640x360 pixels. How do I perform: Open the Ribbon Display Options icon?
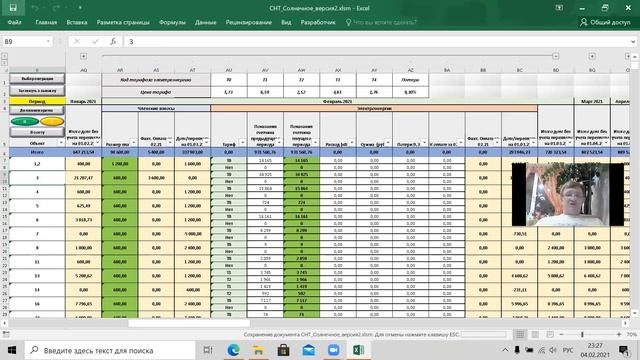pyautogui.click(x=559, y=8)
